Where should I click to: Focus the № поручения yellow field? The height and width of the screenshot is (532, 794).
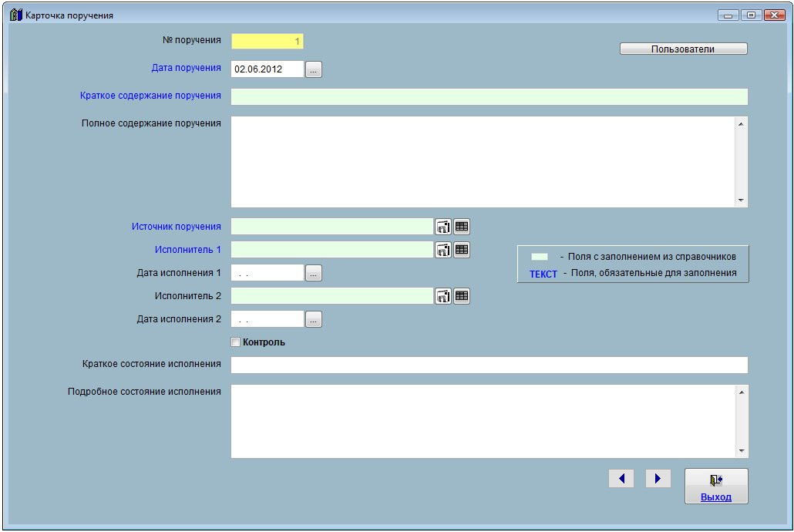[x=267, y=41]
